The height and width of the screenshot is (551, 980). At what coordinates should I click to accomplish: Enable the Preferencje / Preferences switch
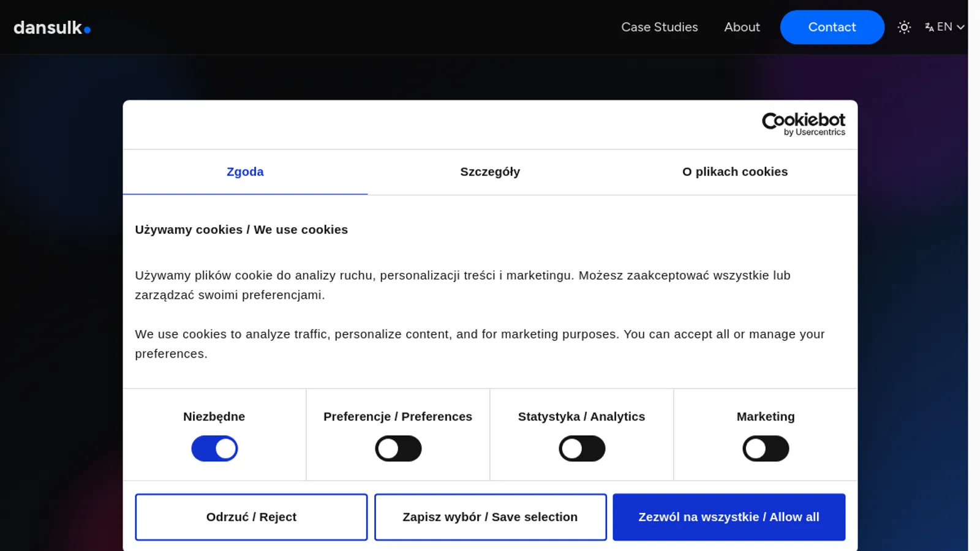(398, 449)
